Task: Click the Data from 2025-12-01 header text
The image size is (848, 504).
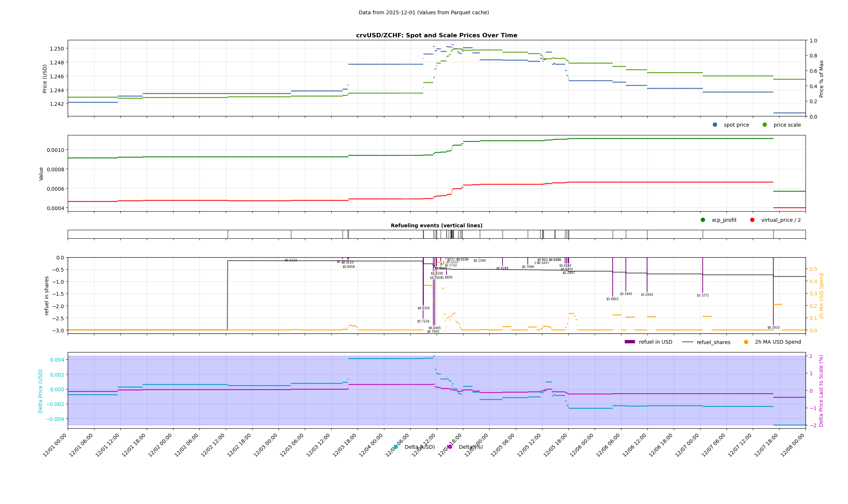Action: point(423,12)
